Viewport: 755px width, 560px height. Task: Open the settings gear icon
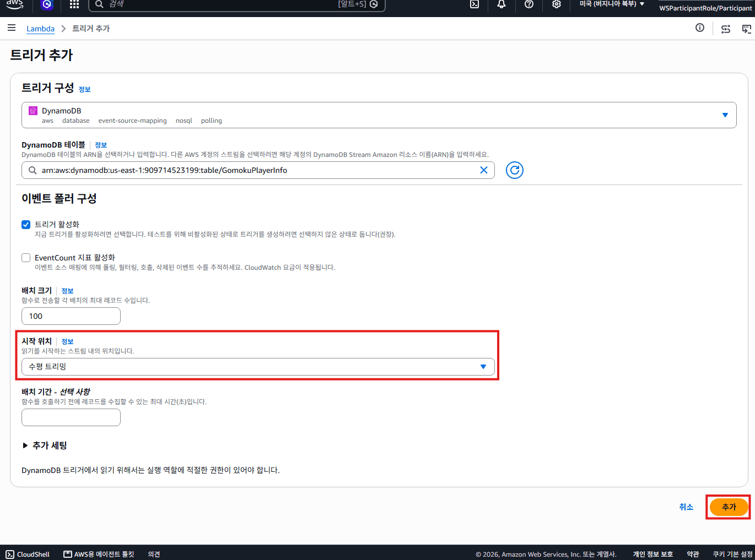[x=557, y=4]
